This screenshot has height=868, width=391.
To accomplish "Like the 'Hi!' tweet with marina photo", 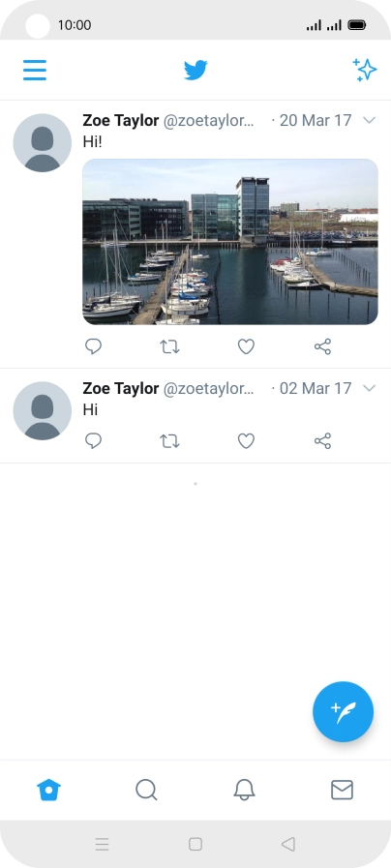I will pos(246,346).
